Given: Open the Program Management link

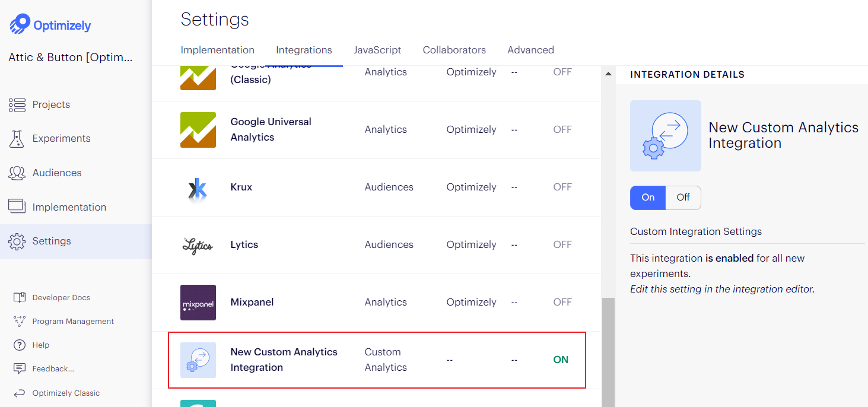Looking at the screenshot, I should [73, 322].
